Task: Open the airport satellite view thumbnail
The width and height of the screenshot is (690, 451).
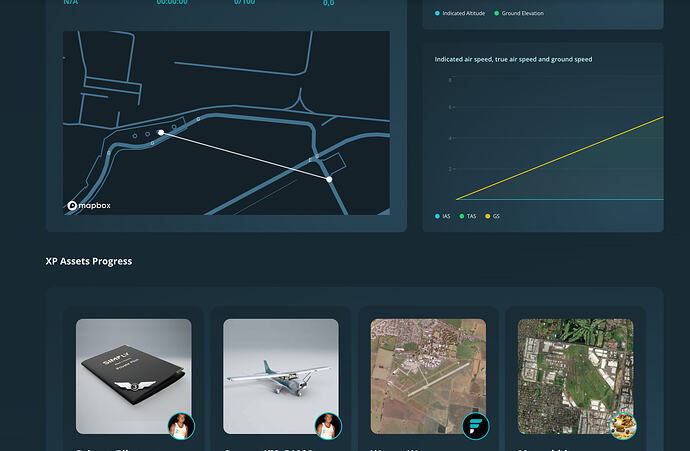Action: tap(428, 376)
